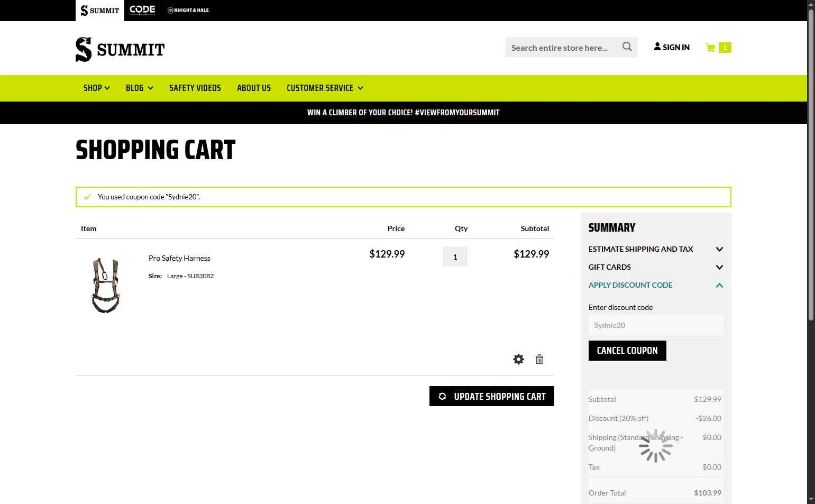
Task: Edit item via the gear icon
Action: (x=518, y=359)
